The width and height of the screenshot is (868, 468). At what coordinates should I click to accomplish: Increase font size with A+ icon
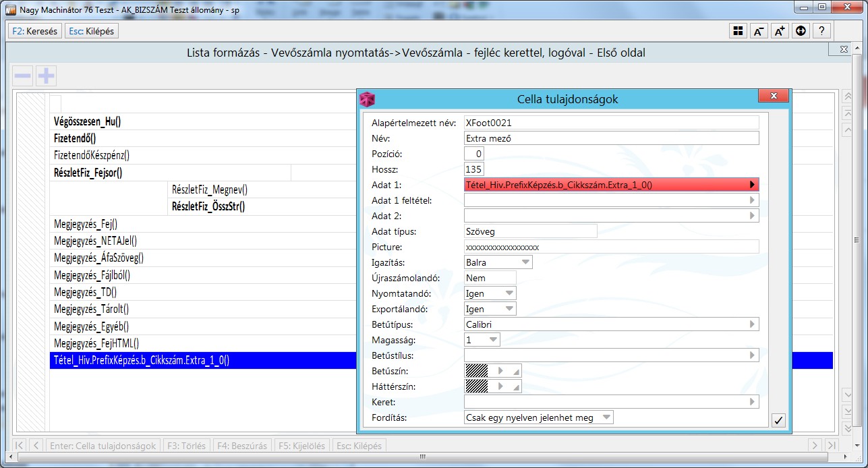[x=780, y=31]
